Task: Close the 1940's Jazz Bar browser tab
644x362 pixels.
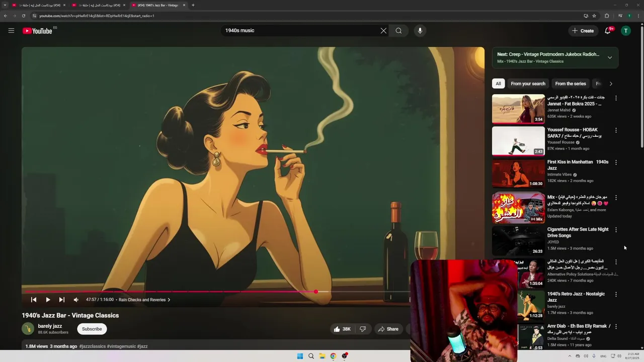Action: (184, 5)
